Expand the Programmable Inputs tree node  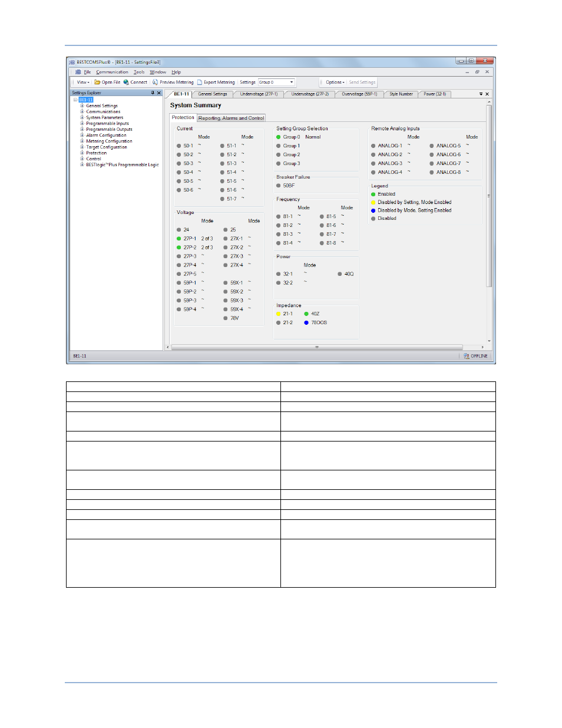coord(82,123)
